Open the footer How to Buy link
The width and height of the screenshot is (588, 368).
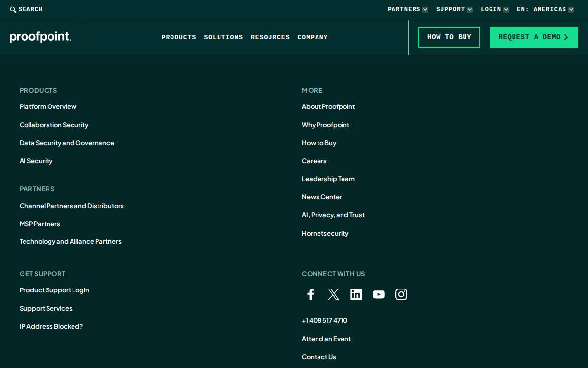(x=319, y=143)
